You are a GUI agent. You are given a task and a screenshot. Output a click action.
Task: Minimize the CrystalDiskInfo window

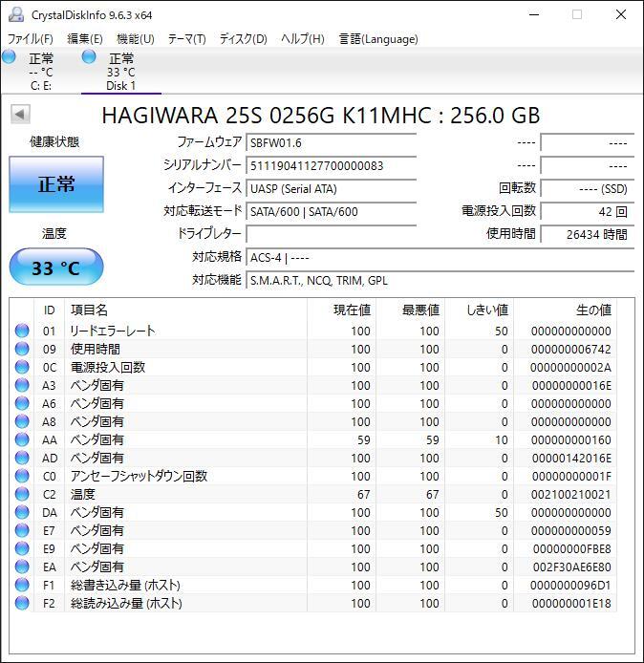(x=534, y=14)
